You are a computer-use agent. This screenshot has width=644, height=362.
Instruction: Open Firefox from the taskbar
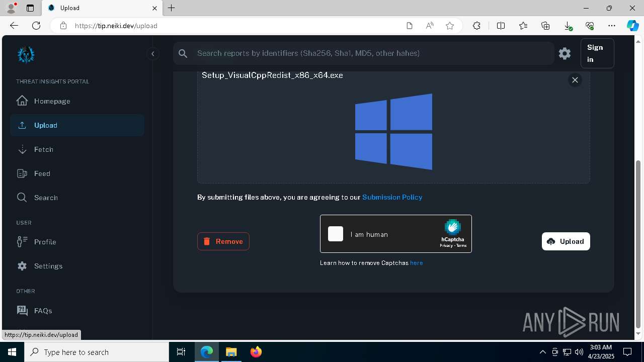click(256, 352)
